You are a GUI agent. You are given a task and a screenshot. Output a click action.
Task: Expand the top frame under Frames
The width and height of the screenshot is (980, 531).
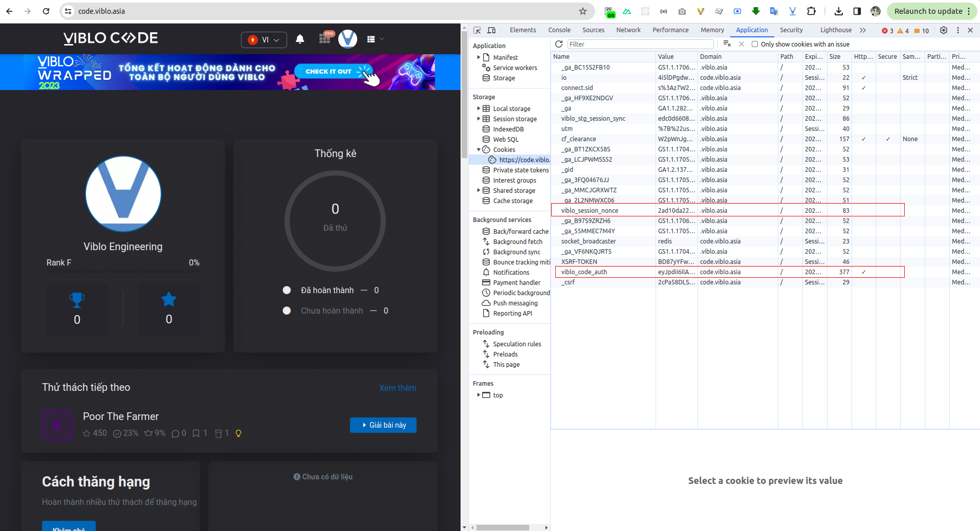pos(478,395)
